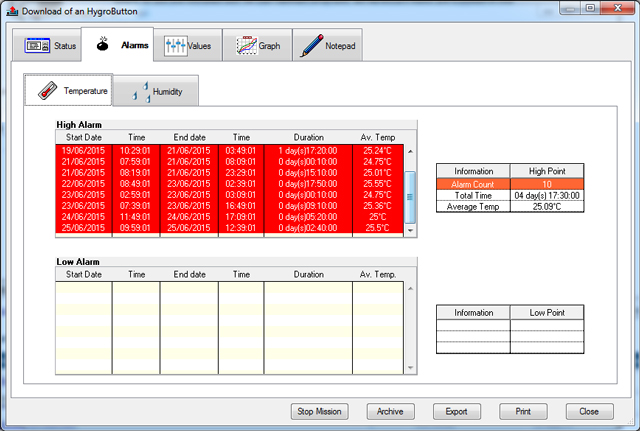This screenshot has height=431, width=640.
Task: Select the Temperature sub-tab
Action: click(x=68, y=90)
